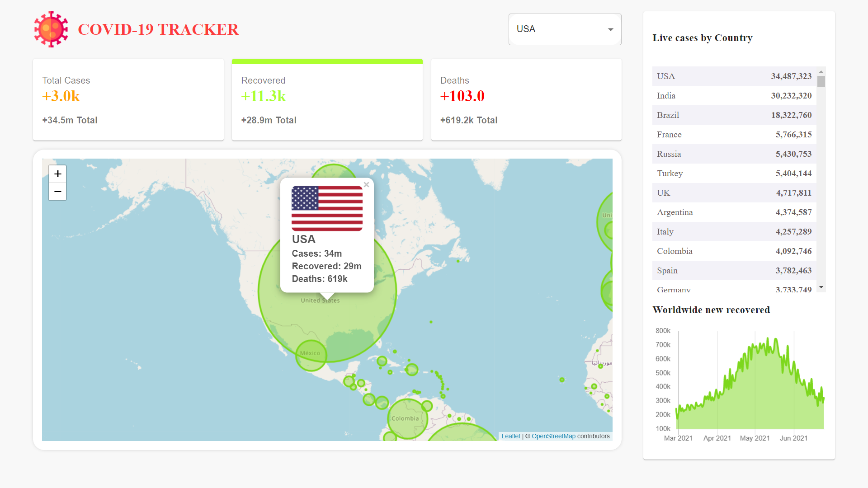868x488 pixels.
Task: Zoom in on the map
Action: coord(57,174)
